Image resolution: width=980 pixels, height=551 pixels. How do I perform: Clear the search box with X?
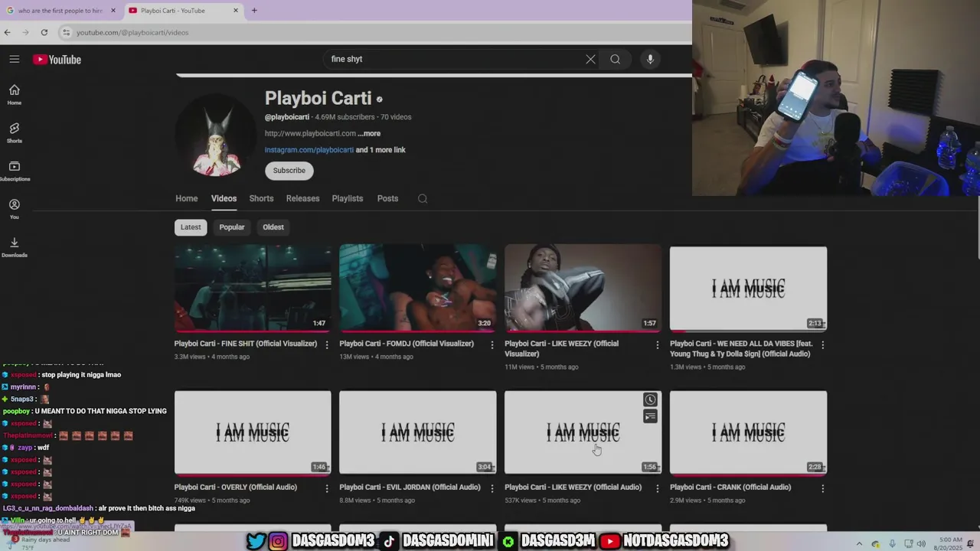590,59
